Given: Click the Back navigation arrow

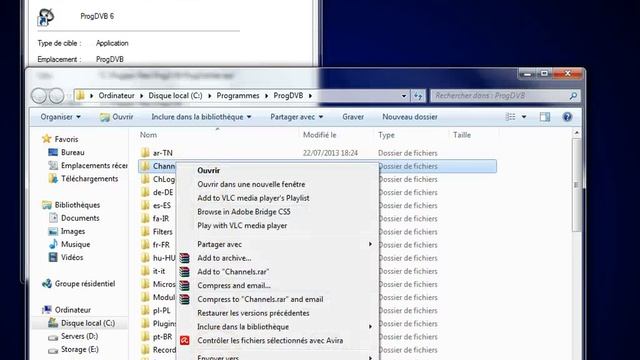Looking at the screenshot, I should pyautogui.click(x=39, y=96).
